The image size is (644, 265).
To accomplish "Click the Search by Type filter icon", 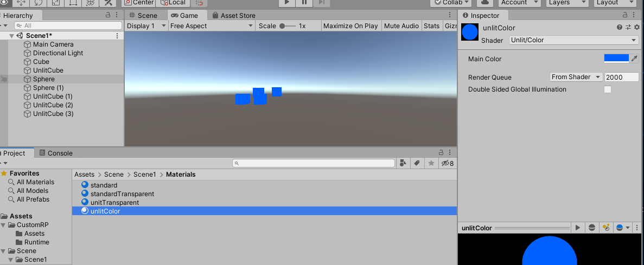I will pyautogui.click(x=403, y=163).
